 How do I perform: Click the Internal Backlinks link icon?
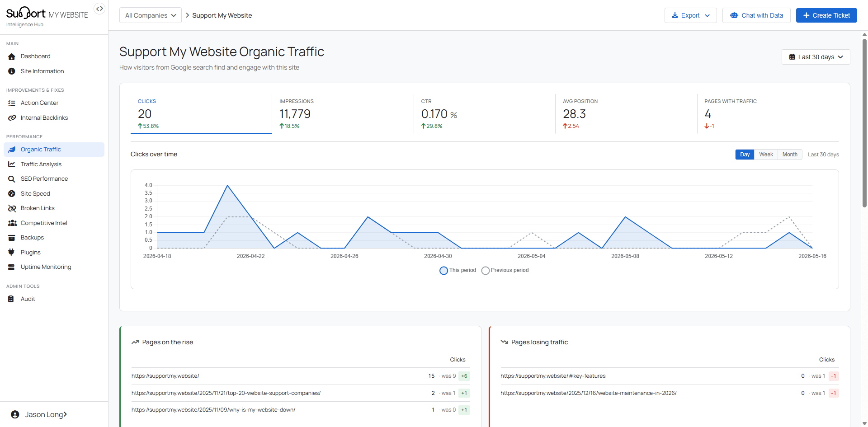click(x=12, y=118)
